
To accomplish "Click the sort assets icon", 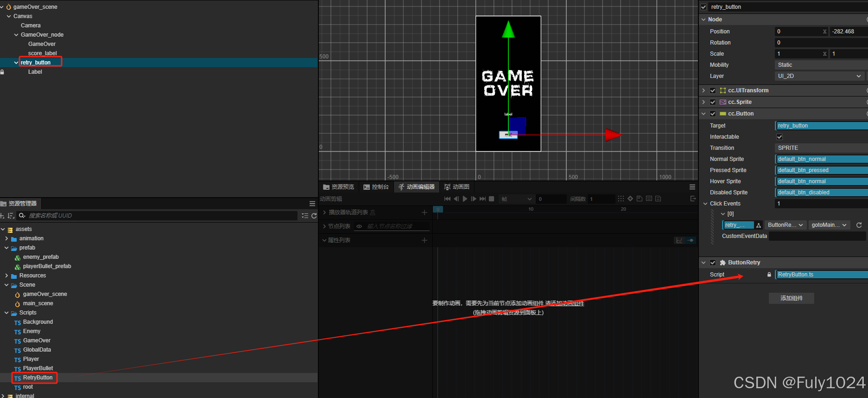I will [x=11, y=216].
